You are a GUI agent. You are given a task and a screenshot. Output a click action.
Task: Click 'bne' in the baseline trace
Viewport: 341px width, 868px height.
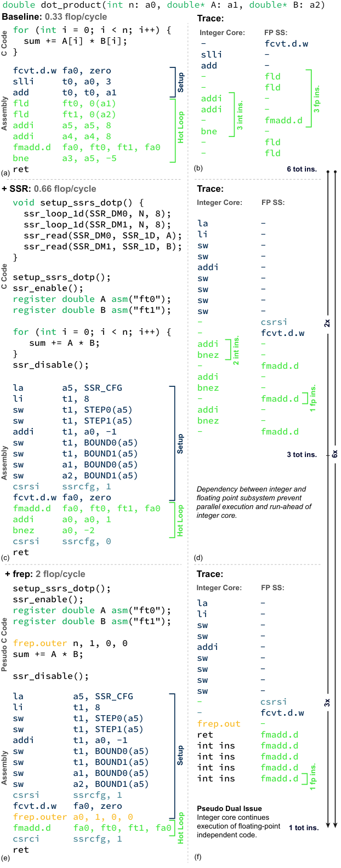209,131
